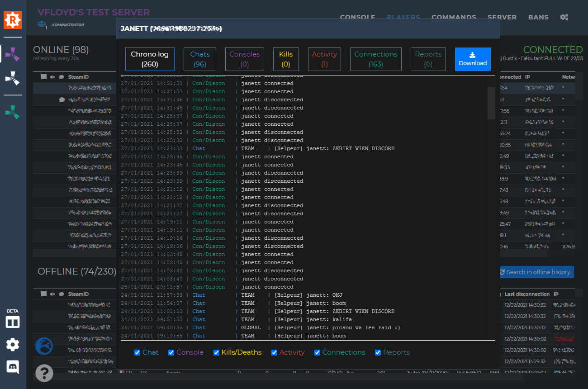Click the help question mark icon
This screenshot has height=389, width=588.
tap(44, 373)
